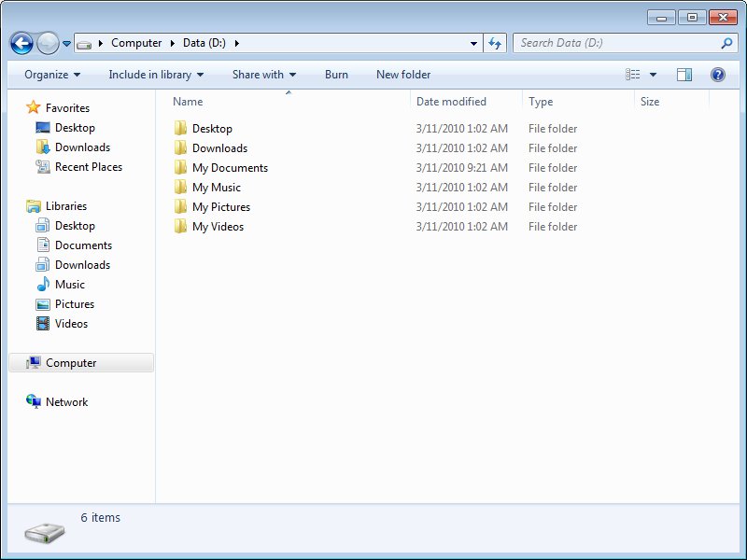Minimize the Explorer window
The image size is (747, 560).
click(x=661, y=18)
